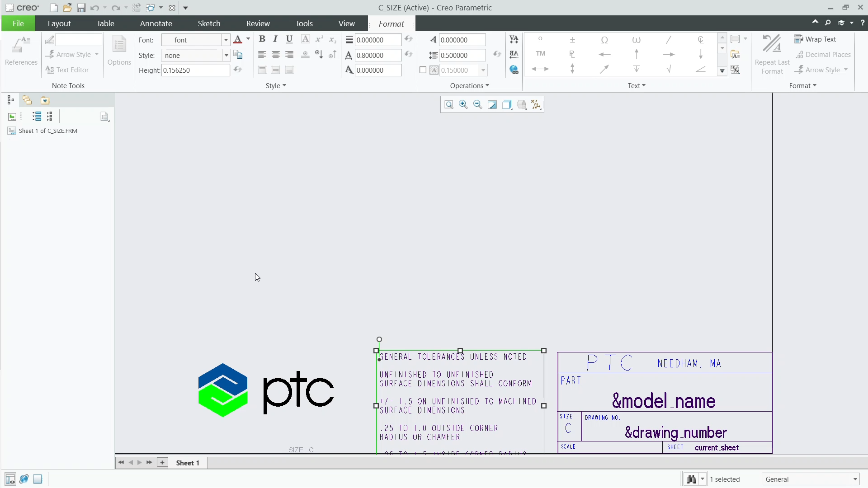Click the Save icon in quick access
Screen dimensions: 868x488
point(81,8)
